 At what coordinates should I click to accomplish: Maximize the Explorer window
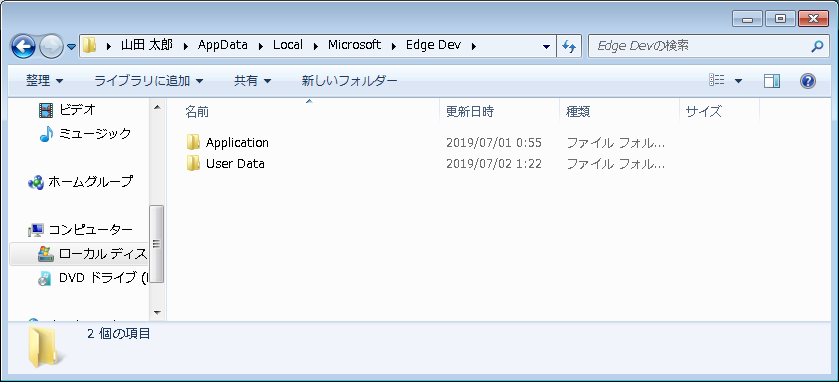point(780,19)
